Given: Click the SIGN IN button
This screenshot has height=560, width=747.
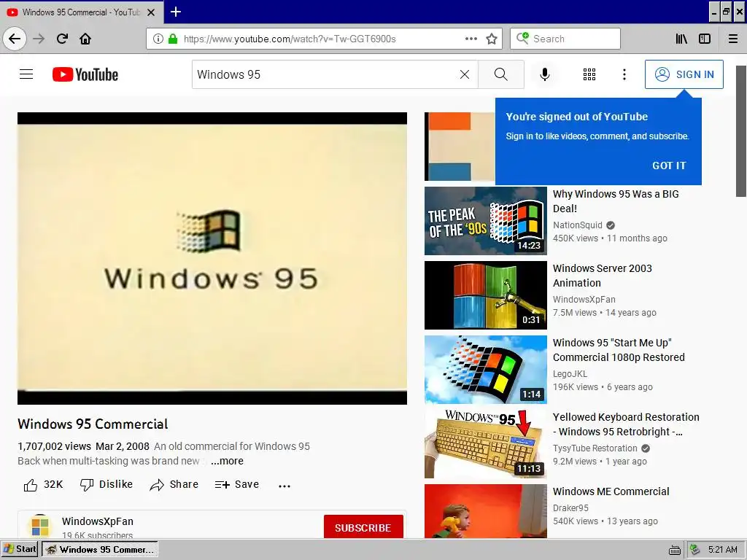Looking at the screenshot, I should point(684,74).
